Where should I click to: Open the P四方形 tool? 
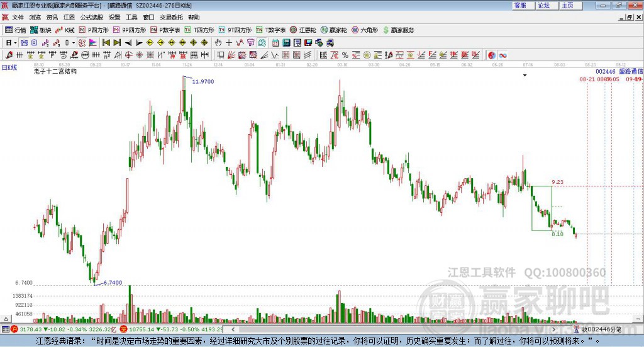coord(94,30)
